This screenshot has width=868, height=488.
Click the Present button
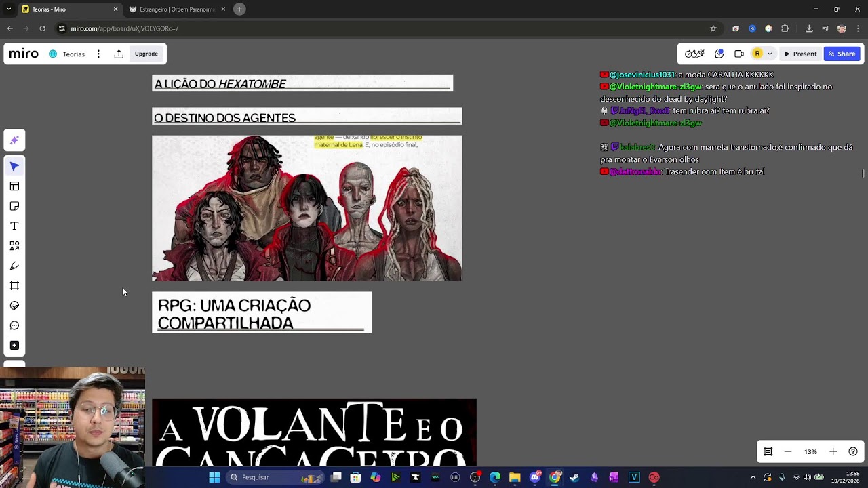[x=800, y=54]
